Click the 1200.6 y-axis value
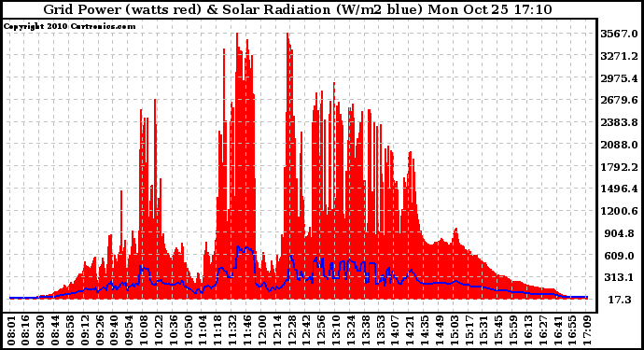 pyautogui.click(x=619, y=211)
